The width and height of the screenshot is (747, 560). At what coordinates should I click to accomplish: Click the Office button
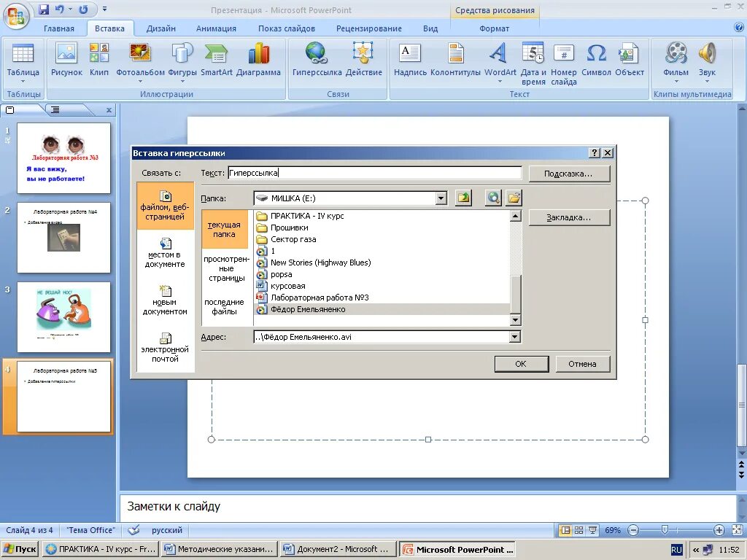pyautogui.click(x=16, y=16)
